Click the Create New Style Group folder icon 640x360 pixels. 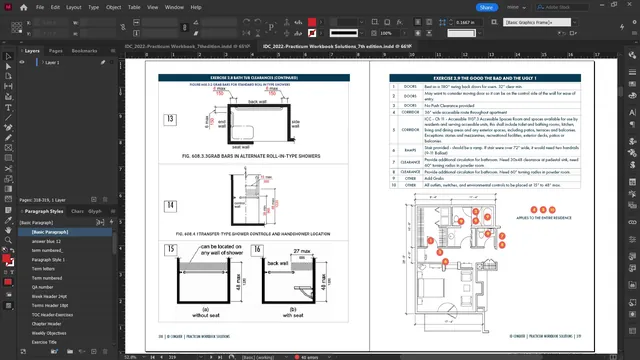point(70,351)
